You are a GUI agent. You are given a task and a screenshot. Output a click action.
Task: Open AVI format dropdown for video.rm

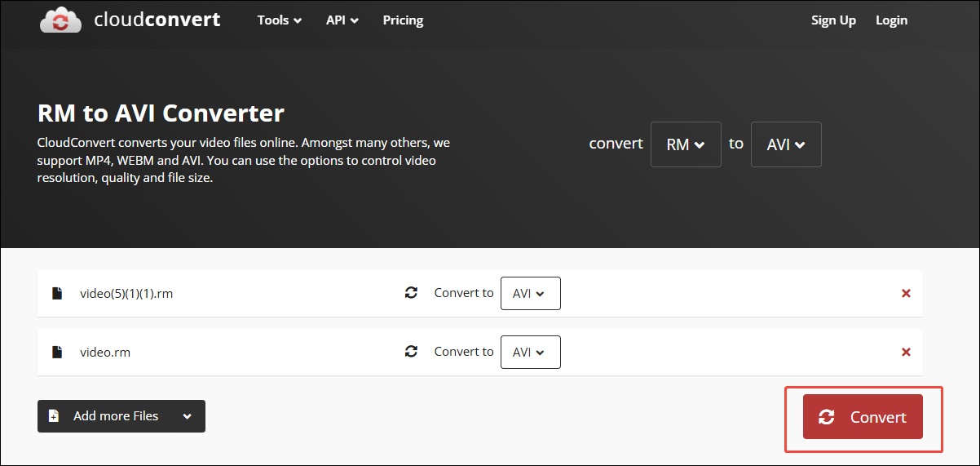531,353
